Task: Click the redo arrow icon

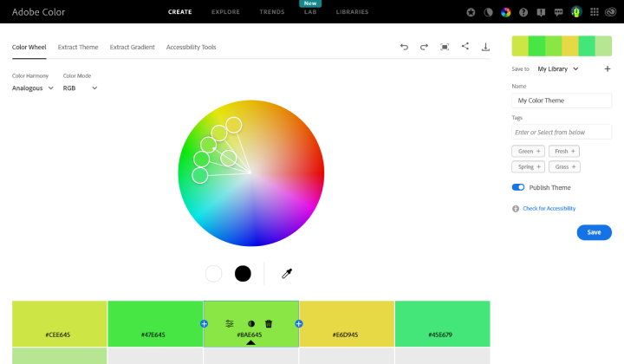Action: click(x=424, y=47)
